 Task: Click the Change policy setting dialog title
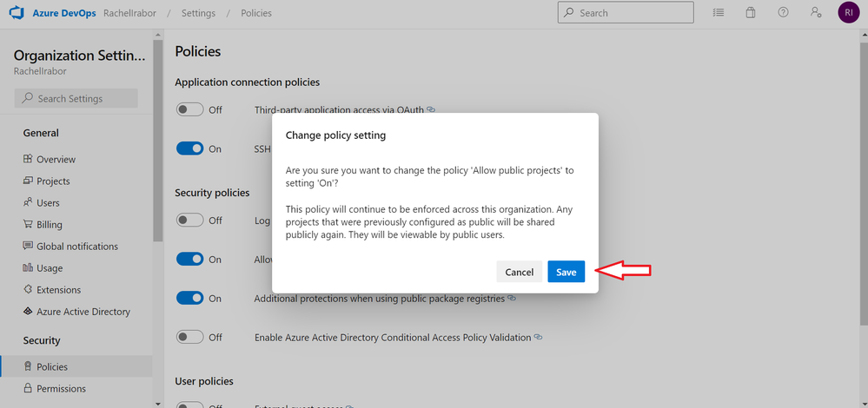[x=335, y=135]
